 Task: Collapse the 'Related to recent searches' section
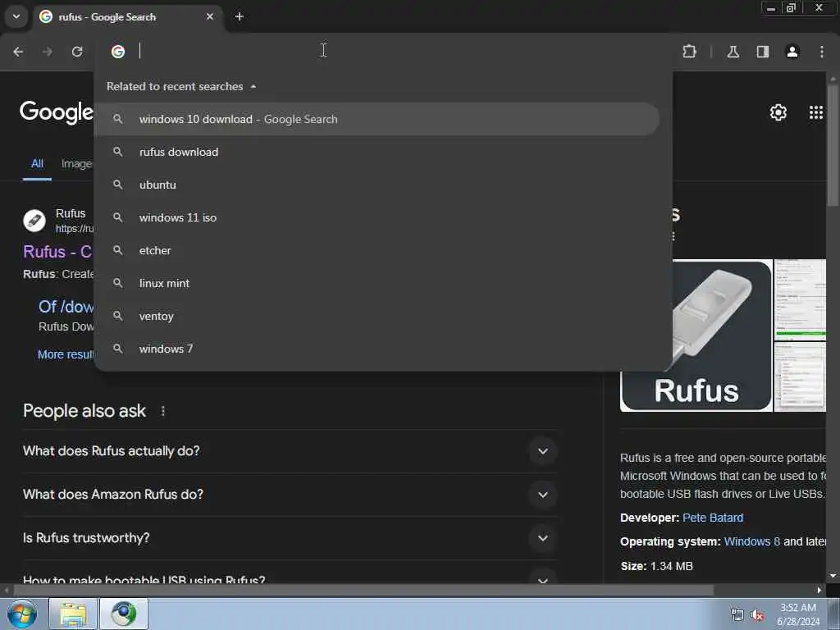pyautogui.click(x=253, y=86)
